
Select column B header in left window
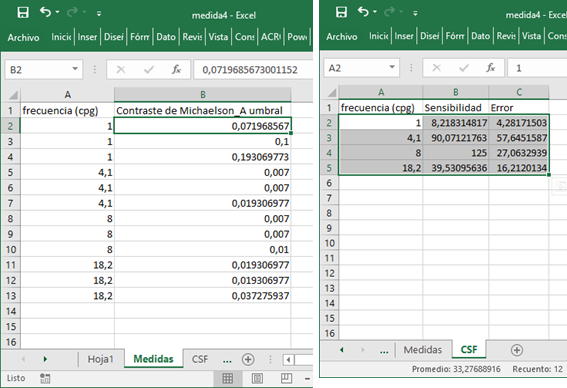202,95
